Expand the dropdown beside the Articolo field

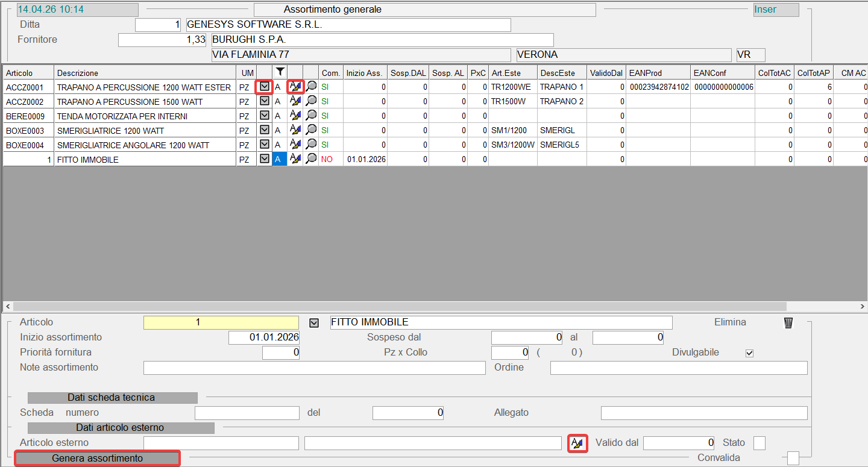pos(313,323)
